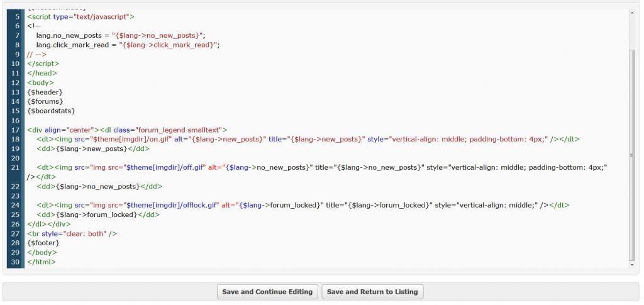644x305 pixels.
Task: Click the editor scrollbar up arrow
Action: [x=631, y=13]
